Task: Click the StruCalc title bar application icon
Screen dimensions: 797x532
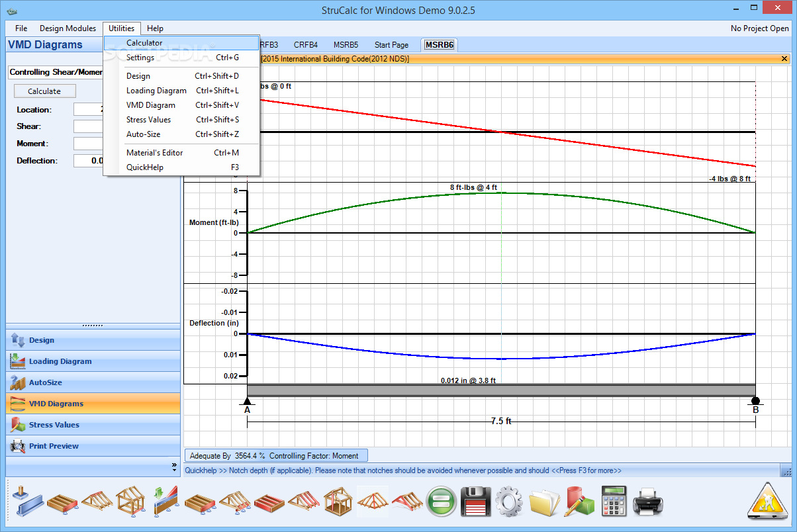Action: click(x=11, y=11)
